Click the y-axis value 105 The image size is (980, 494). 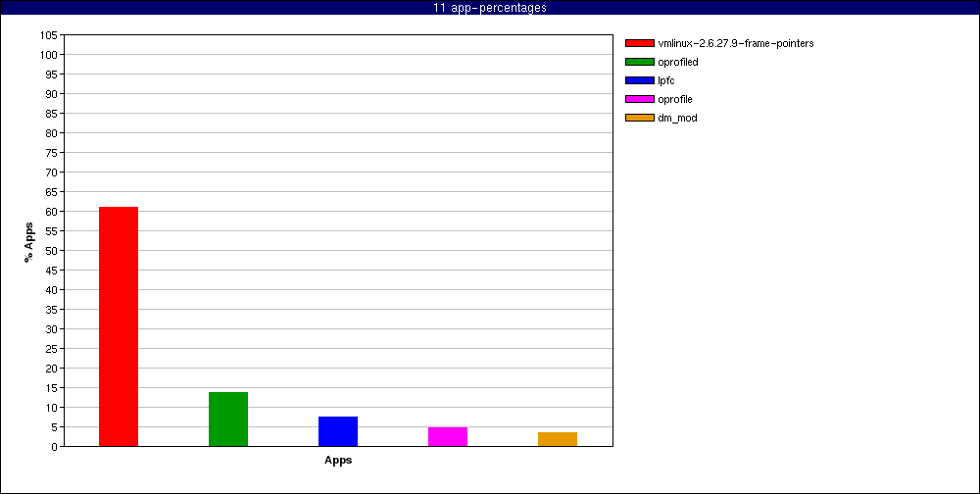51,35
